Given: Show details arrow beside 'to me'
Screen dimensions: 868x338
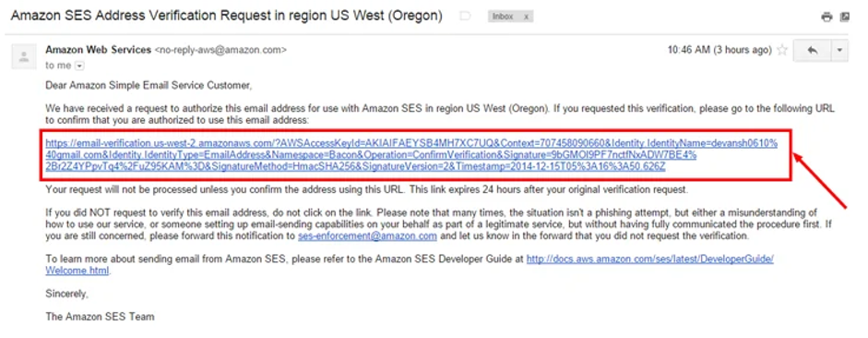Looking at the screenshot, I should [79, 66].
